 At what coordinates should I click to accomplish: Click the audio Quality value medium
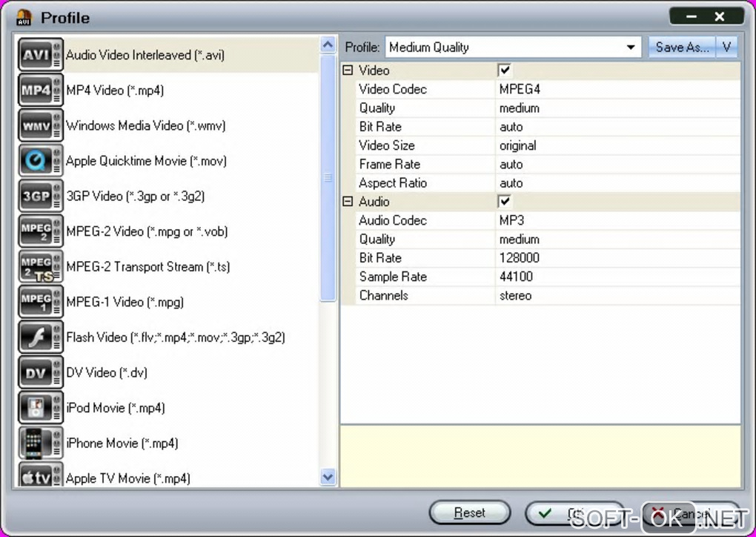click(x=617, y=240)
